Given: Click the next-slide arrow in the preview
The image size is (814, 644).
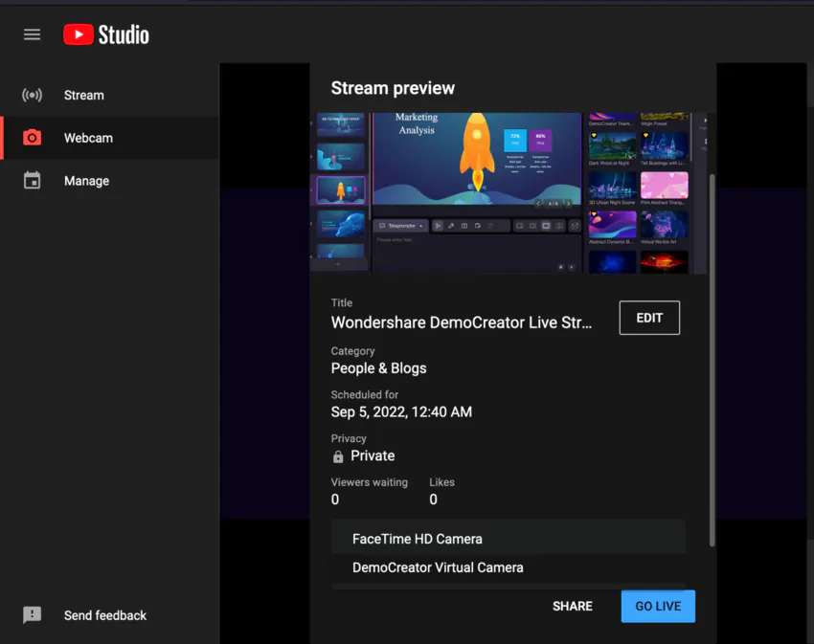Looking at the screenshot, I should pyautogui.click(x=569, y=203).
